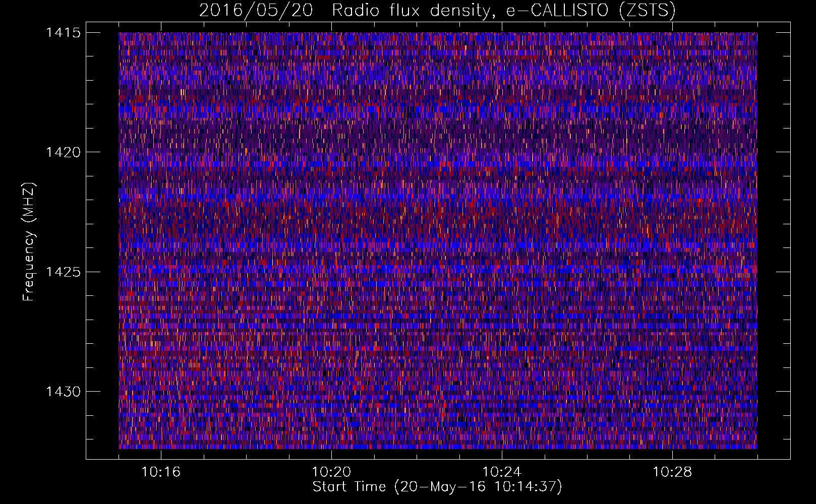Click the 10:28 time tick label
Image resolution: width=816 pixels, height=504 pixels.
672,472
